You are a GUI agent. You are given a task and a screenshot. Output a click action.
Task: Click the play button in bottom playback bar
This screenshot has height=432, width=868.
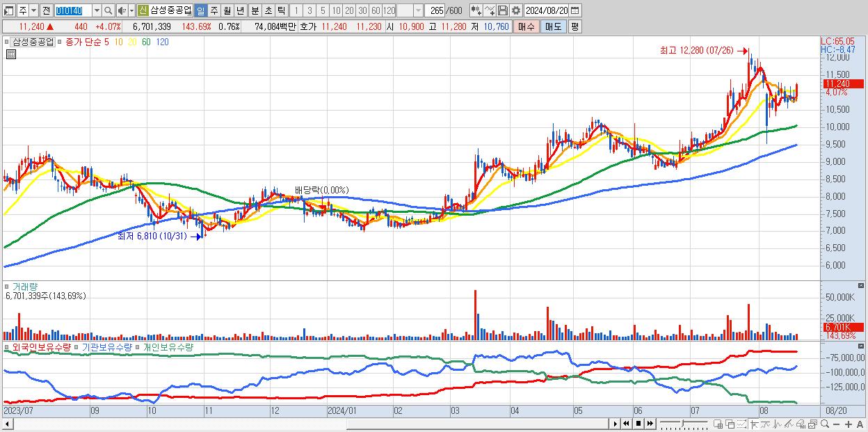click(616, 424)
